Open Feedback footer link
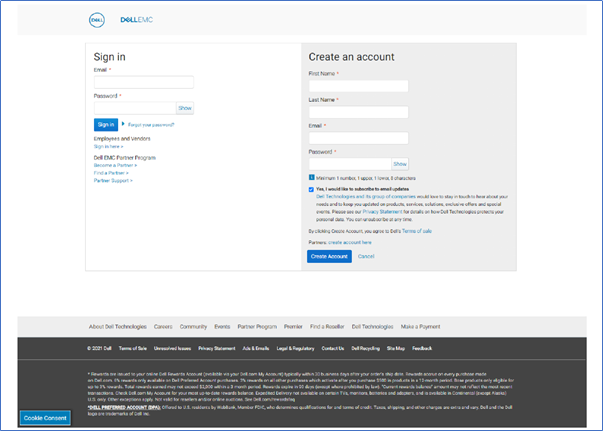This screenshot has height=431, width=603. pos(422,348)
